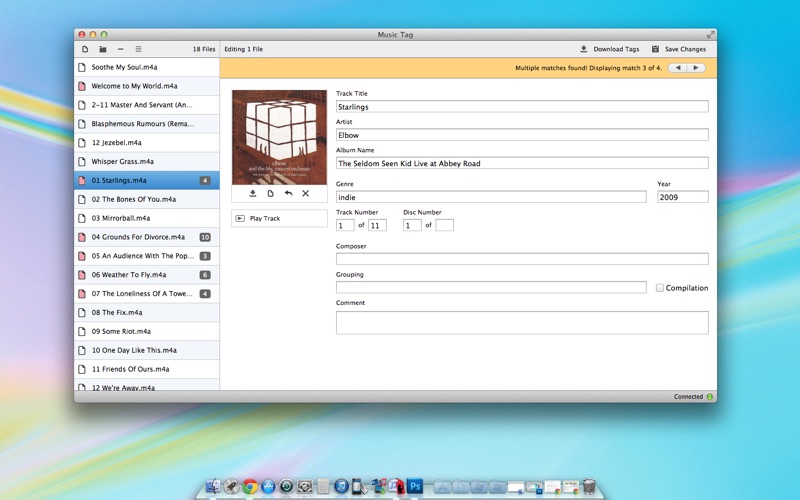The image size is (800, 500).
Task: Click the add folder icon in toolbar
Action: point(103,49)
